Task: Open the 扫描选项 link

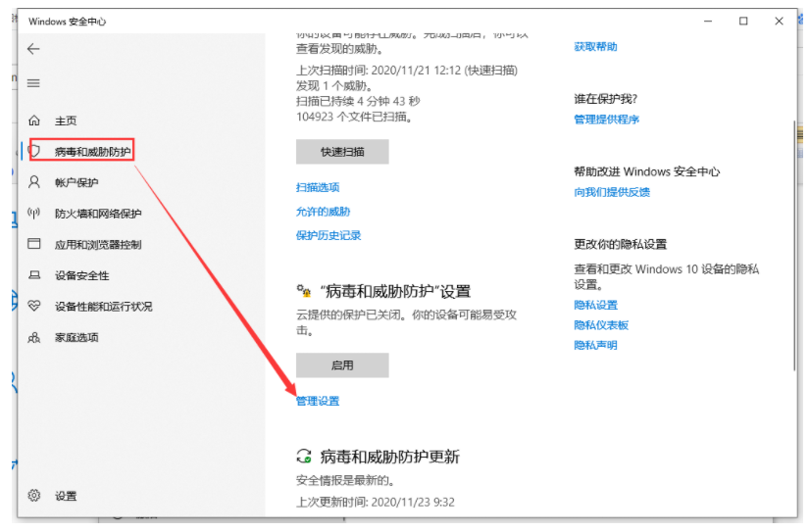Action: [318, 187]
